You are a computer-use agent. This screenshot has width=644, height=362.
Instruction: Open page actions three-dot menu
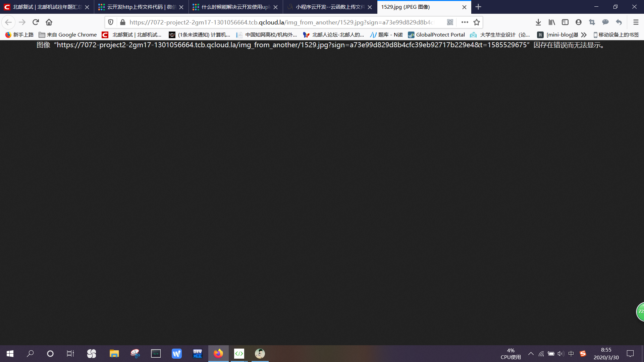[465, 22]
